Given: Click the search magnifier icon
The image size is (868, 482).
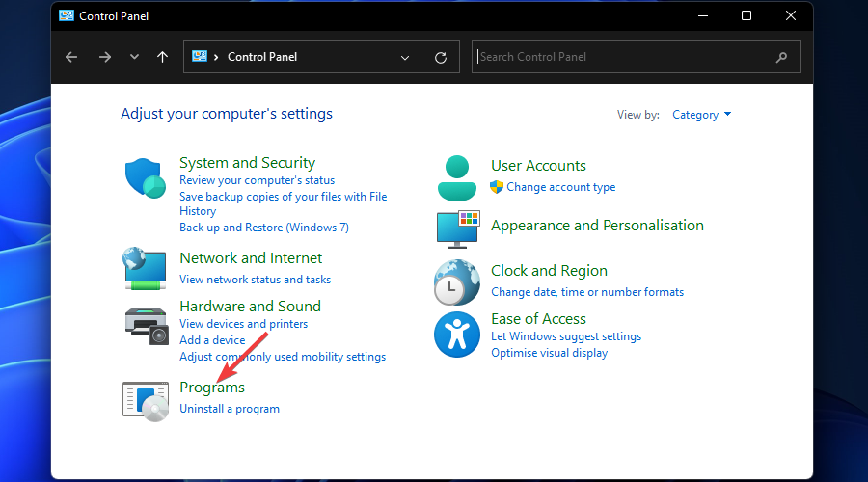Looking at the screenshot, I should [781, 57].
